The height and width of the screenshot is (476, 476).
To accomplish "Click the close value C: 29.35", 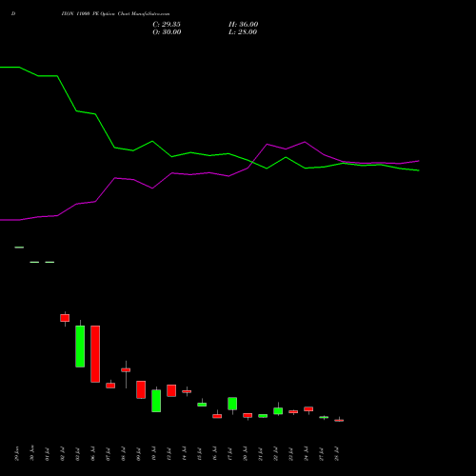I will [167, 25].
